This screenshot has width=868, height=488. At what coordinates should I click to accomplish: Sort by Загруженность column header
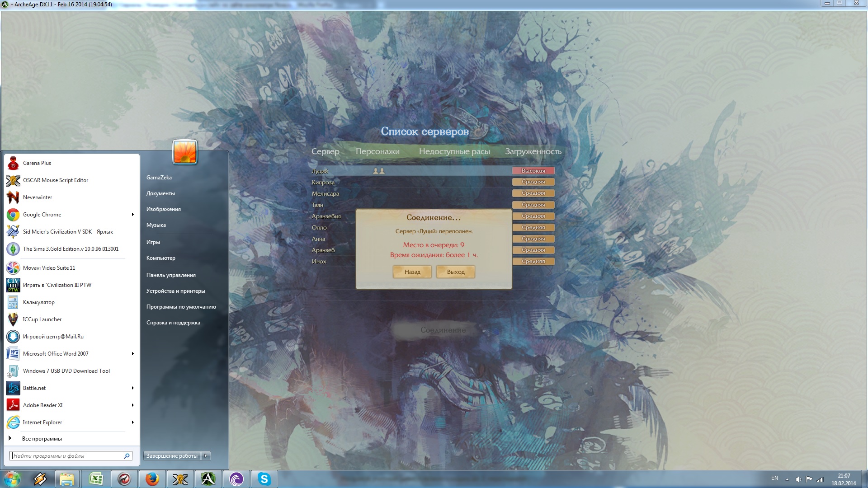point(533,151)
